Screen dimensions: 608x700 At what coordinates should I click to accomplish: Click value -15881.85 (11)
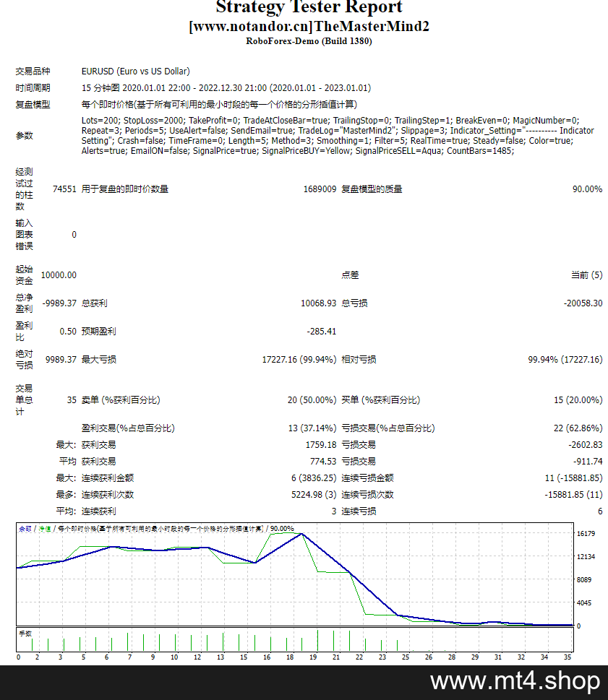(573, 495)
